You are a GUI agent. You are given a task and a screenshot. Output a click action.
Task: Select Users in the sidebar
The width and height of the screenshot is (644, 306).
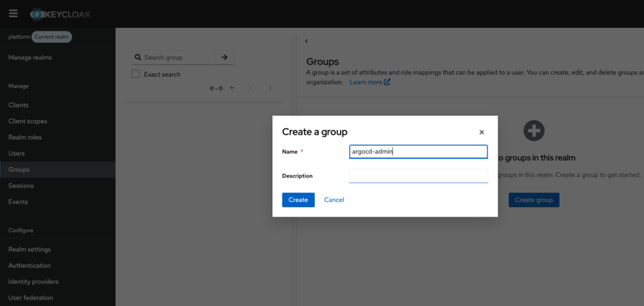pos(16,154)
